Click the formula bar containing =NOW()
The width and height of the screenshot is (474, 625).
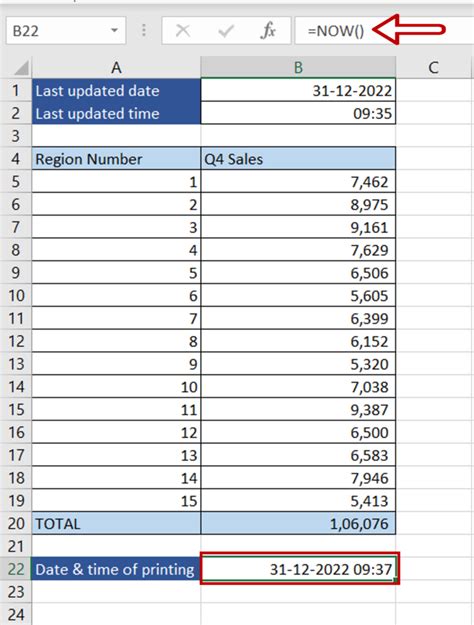(384, 30)
